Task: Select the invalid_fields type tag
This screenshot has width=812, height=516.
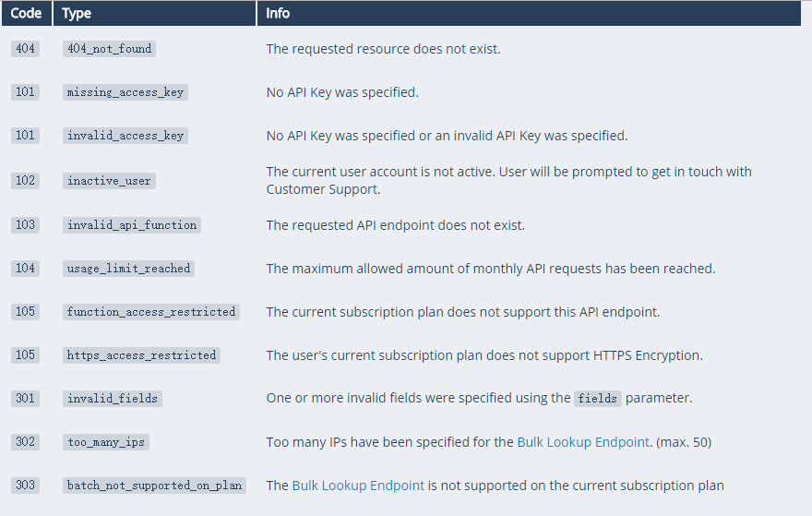Action: click(x=113, y=399)
